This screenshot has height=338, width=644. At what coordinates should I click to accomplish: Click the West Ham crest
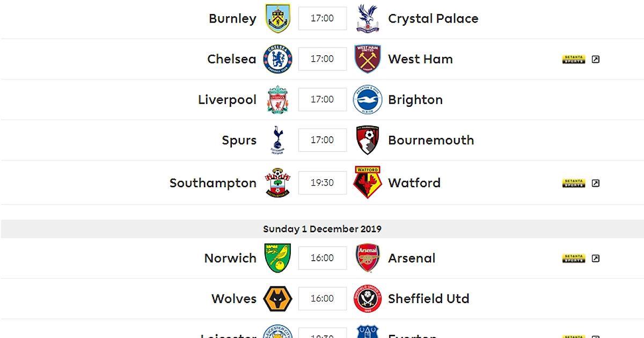(368, 59)
